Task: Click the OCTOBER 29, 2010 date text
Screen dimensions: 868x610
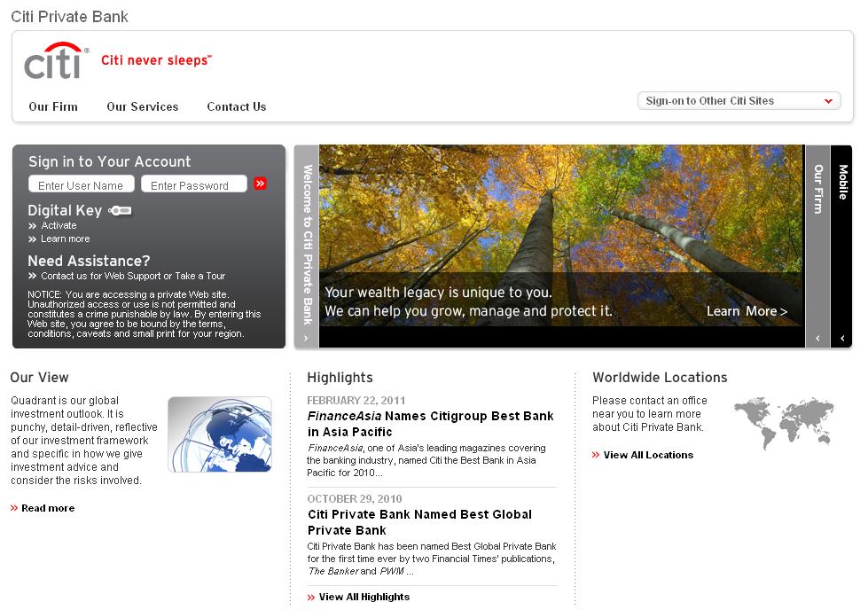Action: tap(355, 499)
